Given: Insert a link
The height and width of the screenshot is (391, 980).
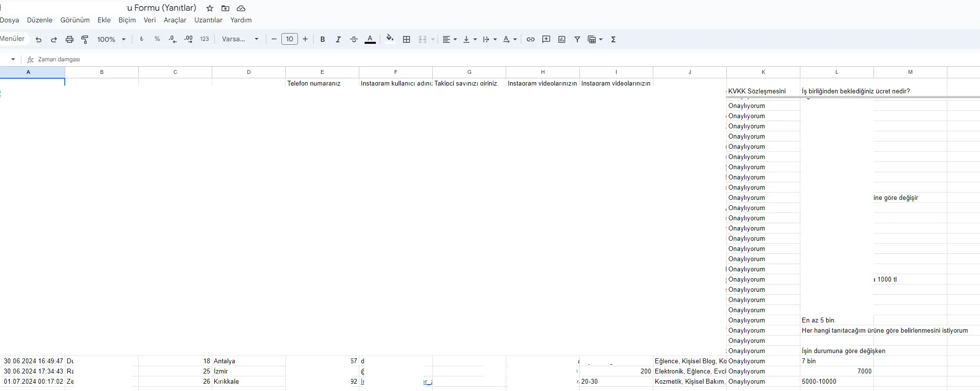Looking at the screenshot, I should [x=531, y=39].
